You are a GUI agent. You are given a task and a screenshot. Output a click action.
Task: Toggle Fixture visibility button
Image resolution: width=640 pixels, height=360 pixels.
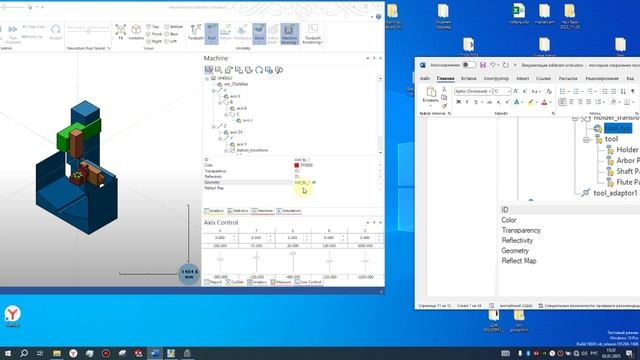(x=225, y=33)
